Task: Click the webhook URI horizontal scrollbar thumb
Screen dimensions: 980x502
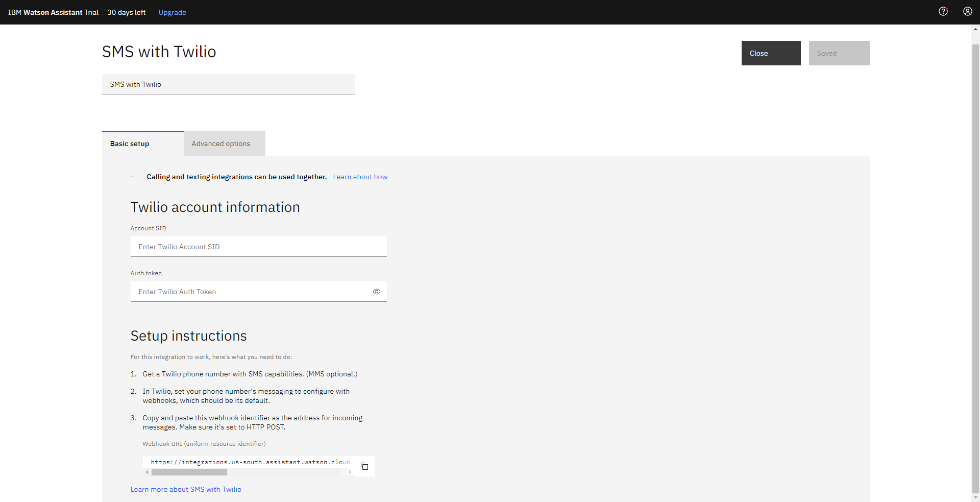Action: tap(189, 472)
